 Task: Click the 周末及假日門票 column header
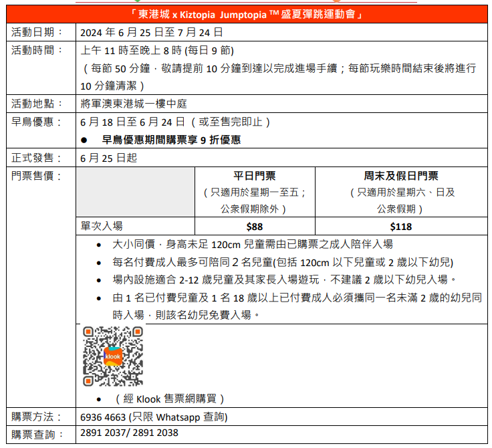(x=401, y=177)
